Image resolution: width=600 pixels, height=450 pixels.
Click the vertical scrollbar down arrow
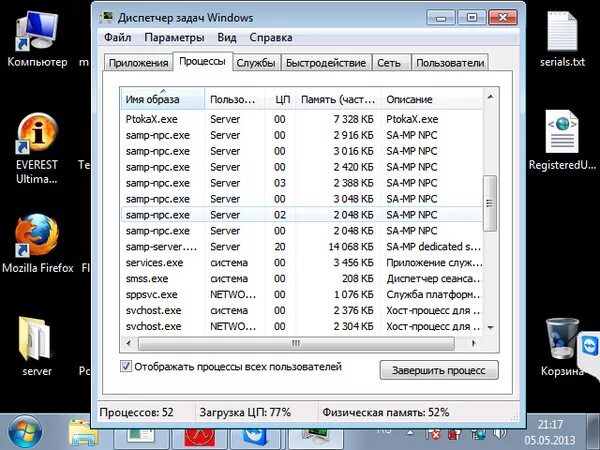[x=490, y=328]
